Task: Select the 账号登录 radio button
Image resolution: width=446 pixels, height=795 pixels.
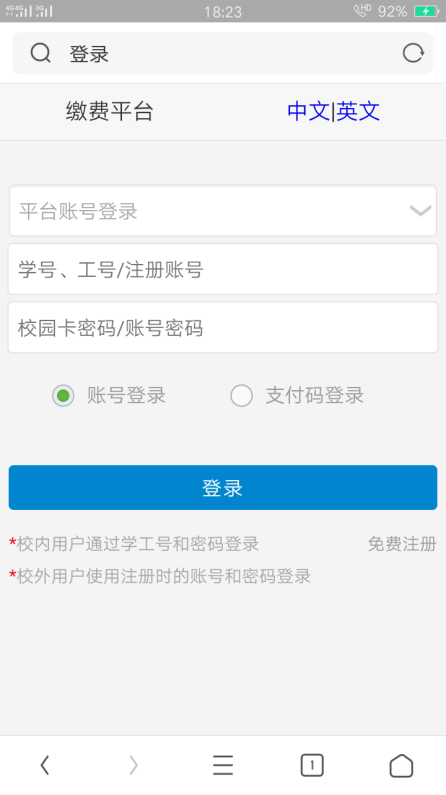Action: [63, 395]
